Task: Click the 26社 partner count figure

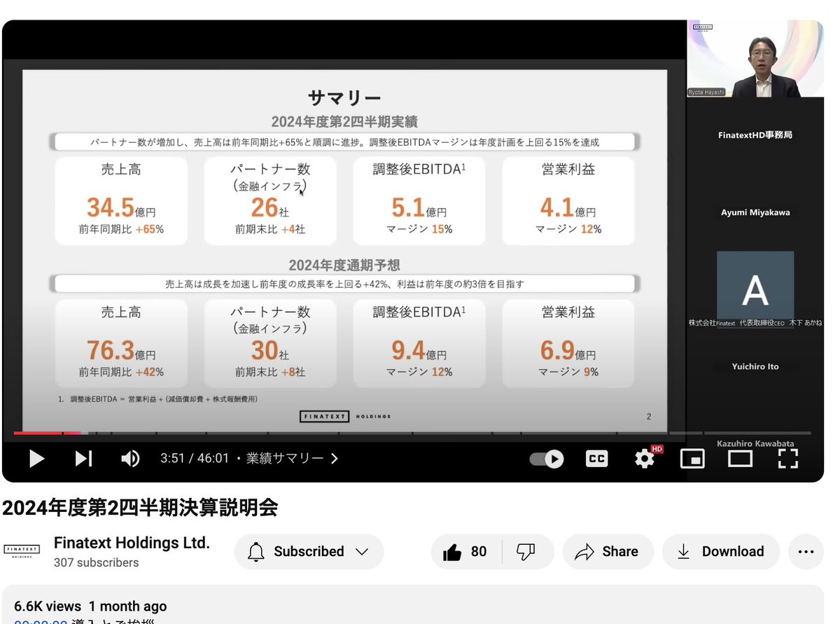Action: tap(269, 208)
